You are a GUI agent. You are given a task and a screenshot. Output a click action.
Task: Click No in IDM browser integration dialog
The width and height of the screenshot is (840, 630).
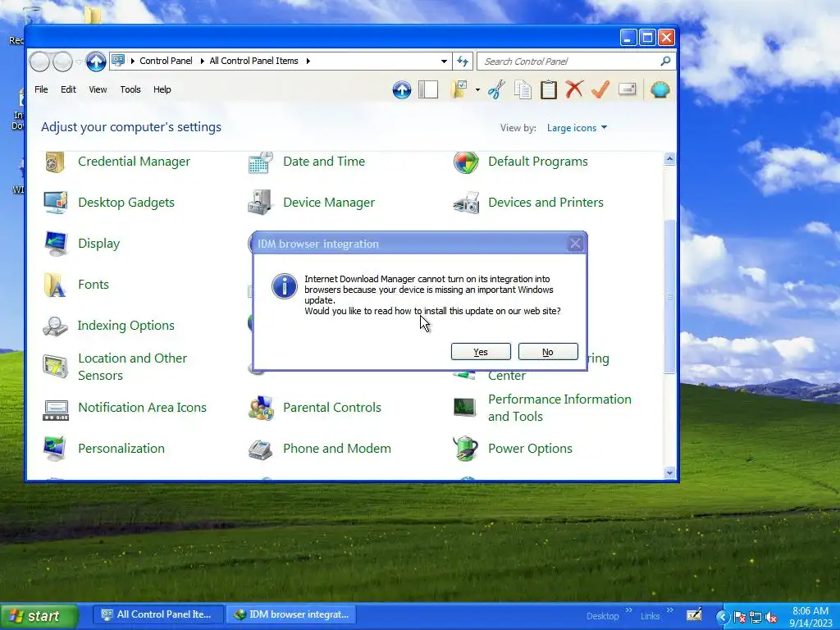click(548, 352)
